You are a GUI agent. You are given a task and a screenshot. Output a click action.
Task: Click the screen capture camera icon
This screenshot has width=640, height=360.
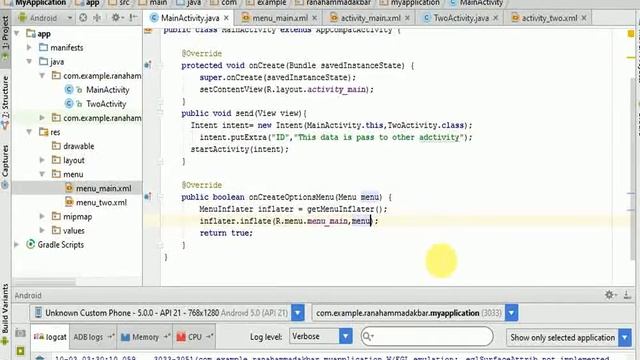pos(20,333)
